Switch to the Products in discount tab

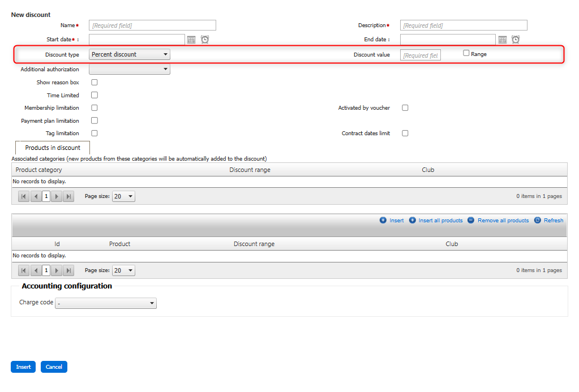coord(53,148)
